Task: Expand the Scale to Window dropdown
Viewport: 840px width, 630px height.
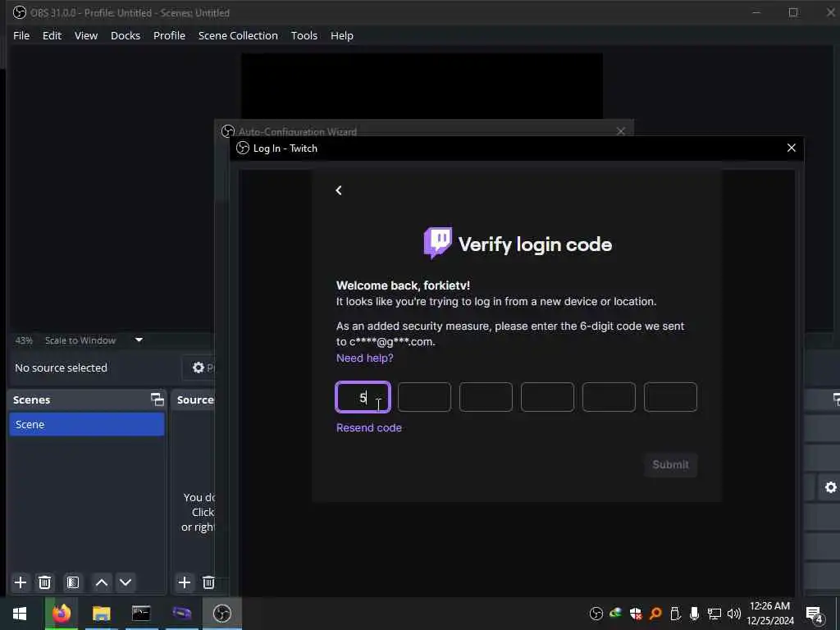Action: 139,340
